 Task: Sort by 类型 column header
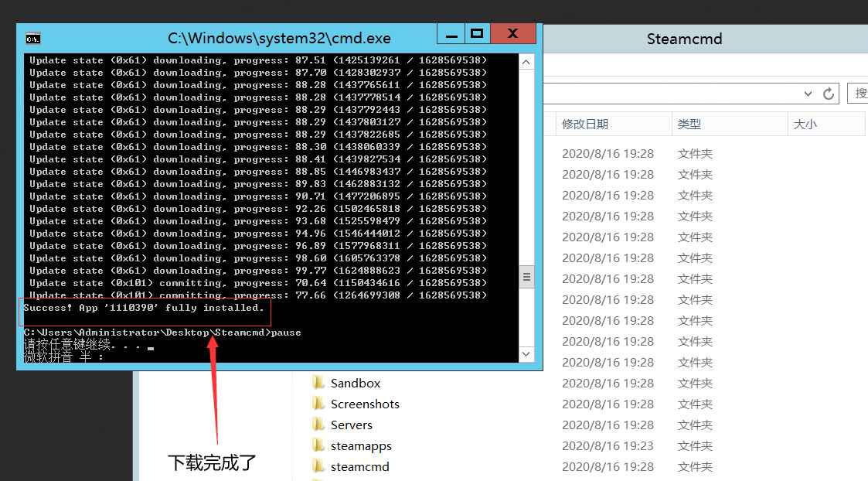coord(730,125)
